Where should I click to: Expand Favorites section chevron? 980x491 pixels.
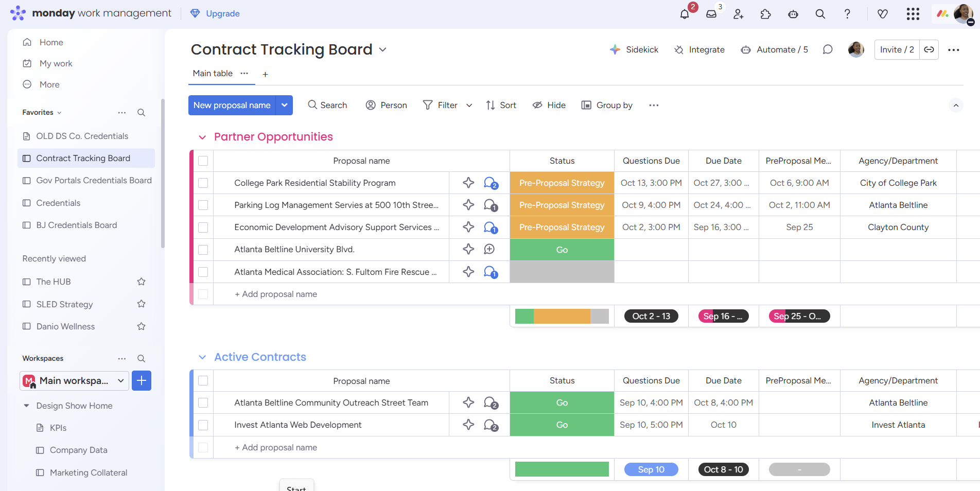pyautogui.click(x=59, y=113)
